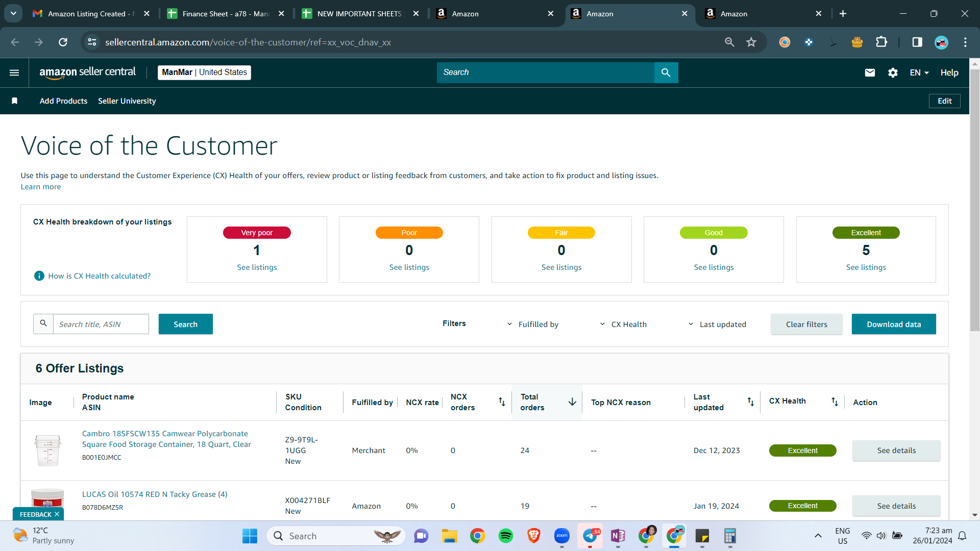The image size is (980, 551).
Task: Click the browser address bar URL
Action: click(248, 42)
